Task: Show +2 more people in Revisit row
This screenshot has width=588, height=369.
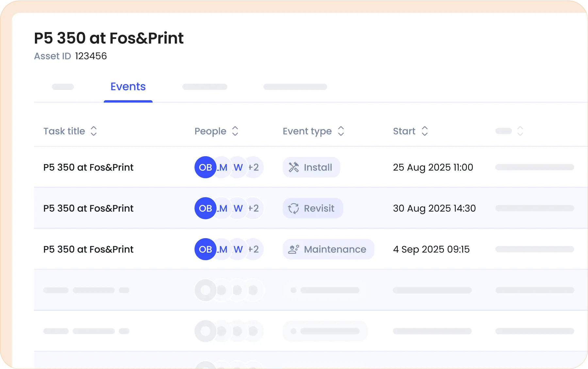Action: pos(254,208)
